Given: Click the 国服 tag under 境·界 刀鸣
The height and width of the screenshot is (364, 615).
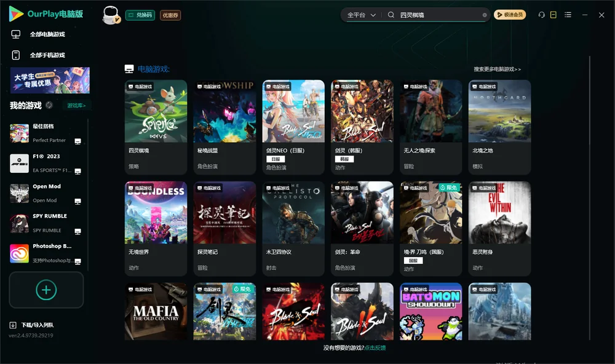Looking at the screenshot, I should [x=413, y=261].
